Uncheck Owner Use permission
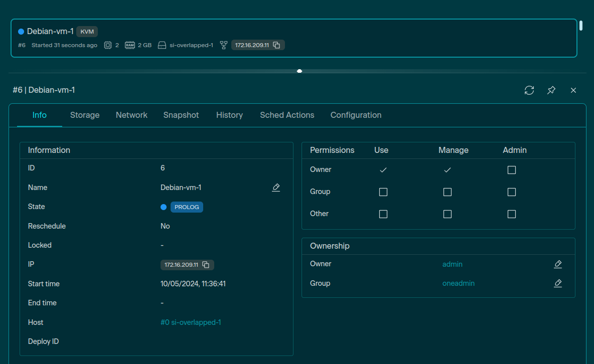This screenshot has width=594, height=364. [383, 170]
